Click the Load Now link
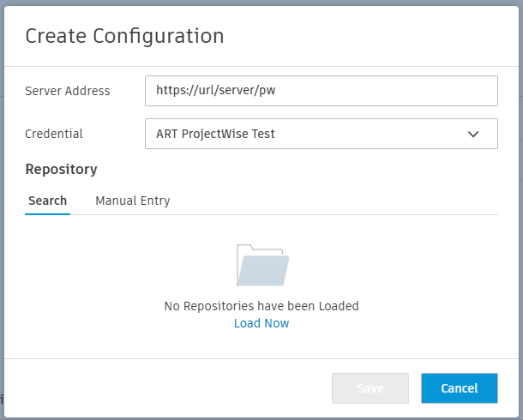523x420 pixels. pos(261,323)
